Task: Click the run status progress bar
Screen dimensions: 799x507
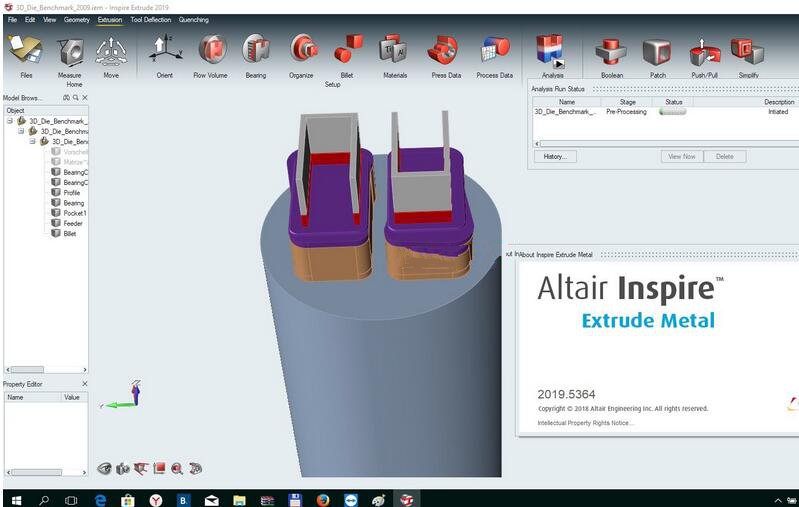Action: click(x=673, y=112)
